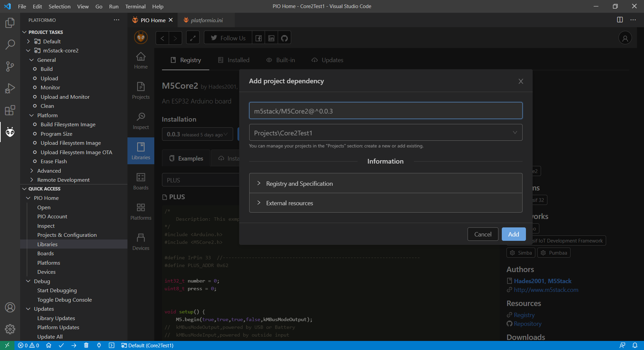Select the Inspect icon in PIO Home sidebar
This screenshot has height=350, width=644.
(141, 121)
